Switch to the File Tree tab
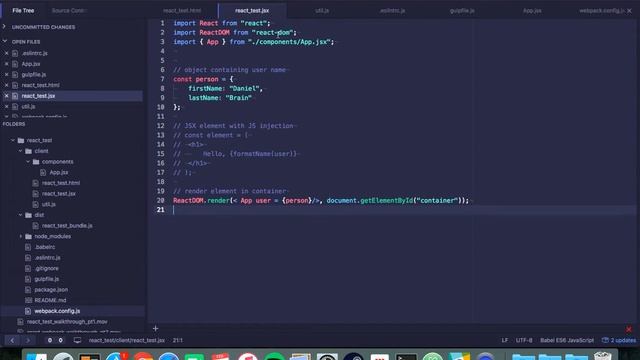The image size is (640, 360). tap(23, 11)
